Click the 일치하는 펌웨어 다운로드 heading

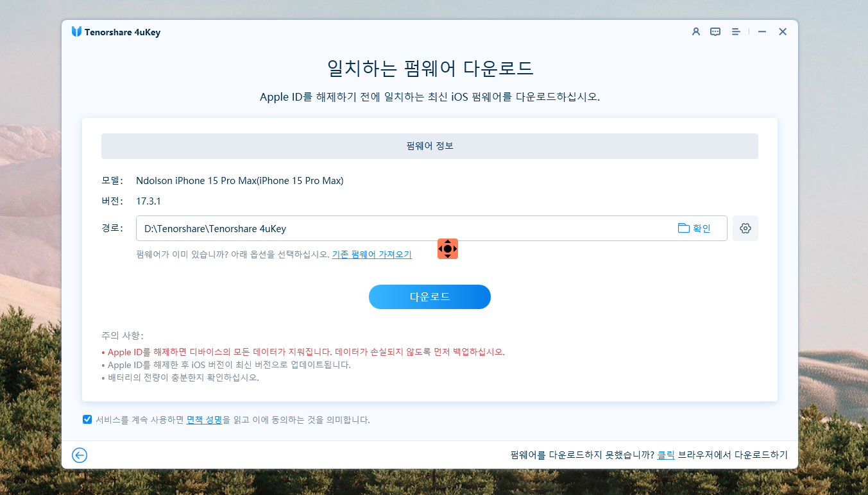point(430,68)
